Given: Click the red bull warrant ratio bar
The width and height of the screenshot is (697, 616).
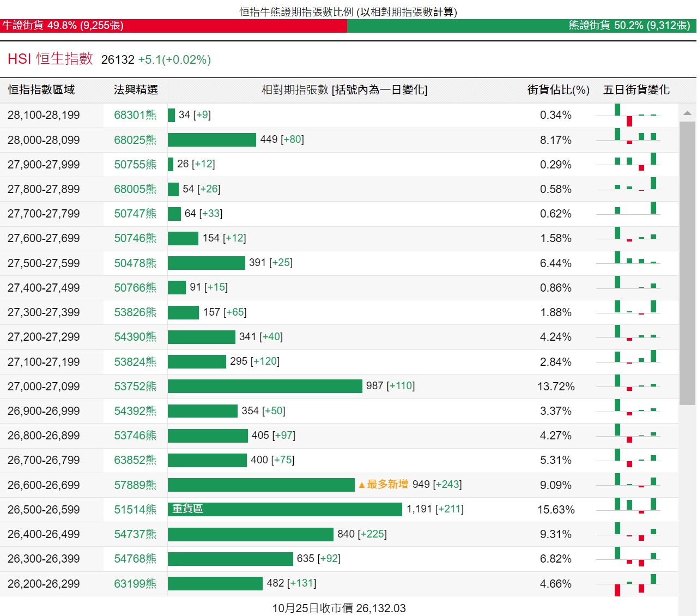Looking at the screenshot, I should 173,26.
